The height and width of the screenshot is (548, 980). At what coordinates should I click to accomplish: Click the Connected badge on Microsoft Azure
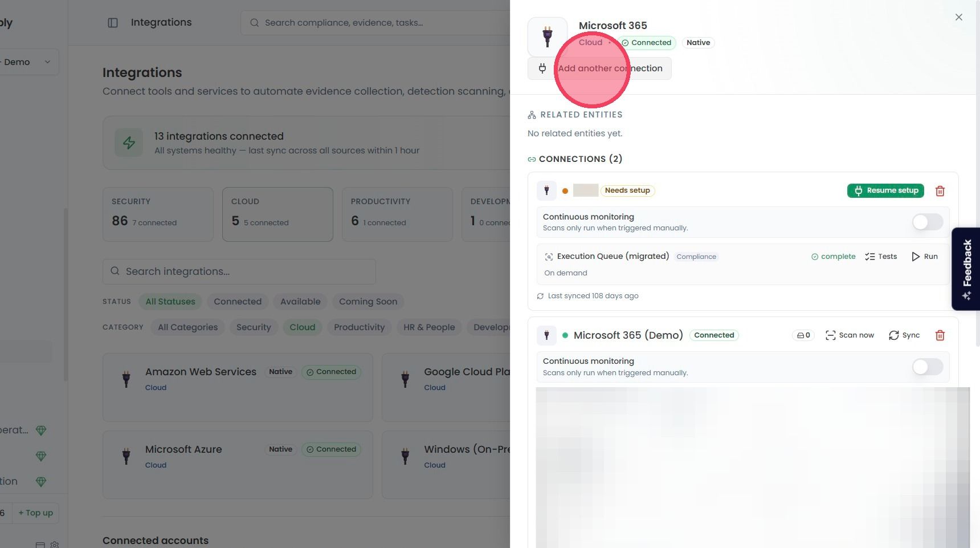[x=331, y=449]
